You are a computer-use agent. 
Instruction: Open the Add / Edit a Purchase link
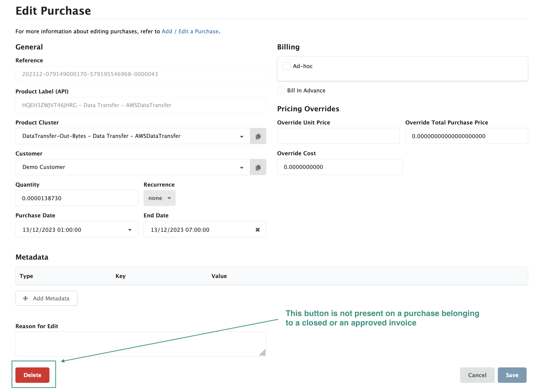point(190,31)
